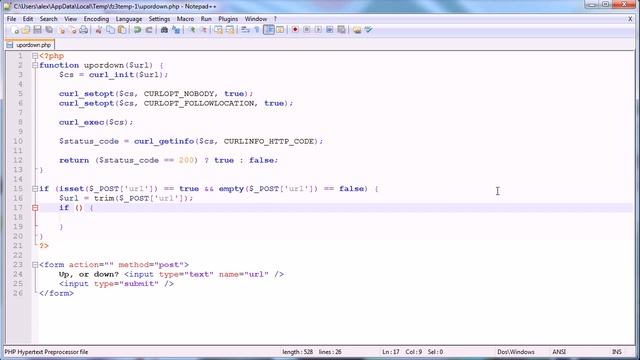Click 'curl_exec($cs);' on line 8
640x360 pixels.
click(x=96, y=122)
